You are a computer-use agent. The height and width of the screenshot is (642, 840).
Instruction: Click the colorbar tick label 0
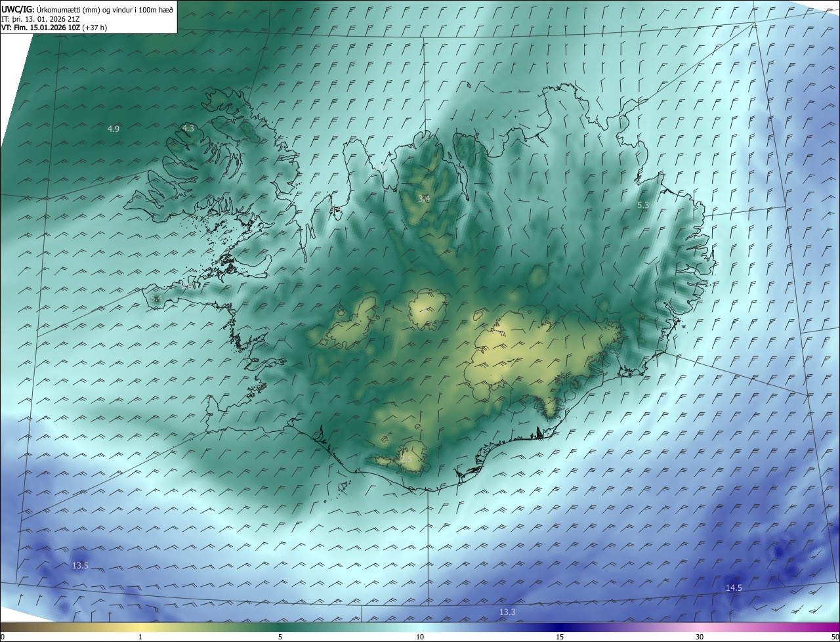3,637
